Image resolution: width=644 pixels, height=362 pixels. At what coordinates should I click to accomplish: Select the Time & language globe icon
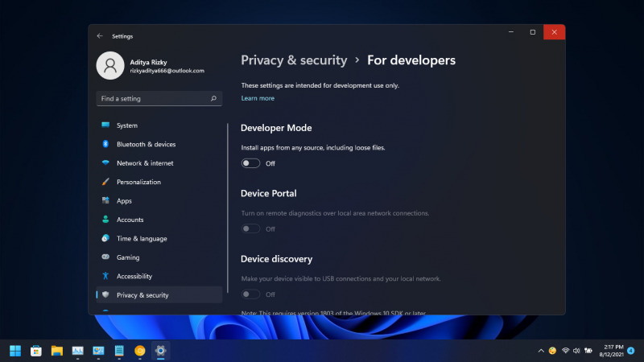point(105,238)
